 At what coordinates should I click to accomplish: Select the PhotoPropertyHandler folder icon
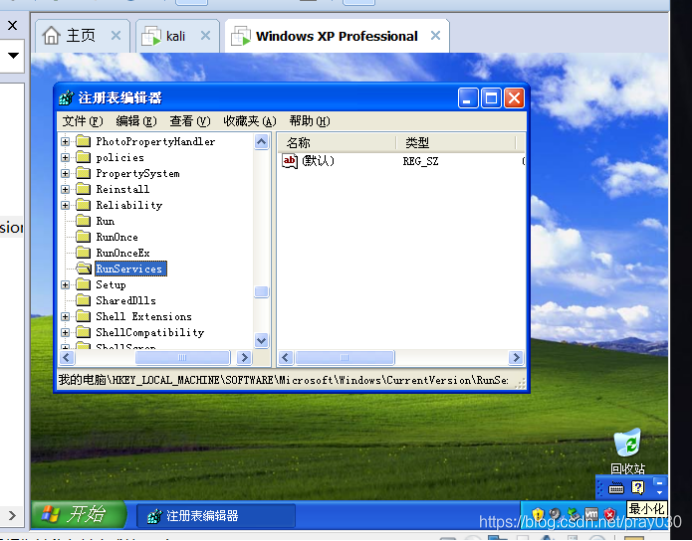(83, 141)
